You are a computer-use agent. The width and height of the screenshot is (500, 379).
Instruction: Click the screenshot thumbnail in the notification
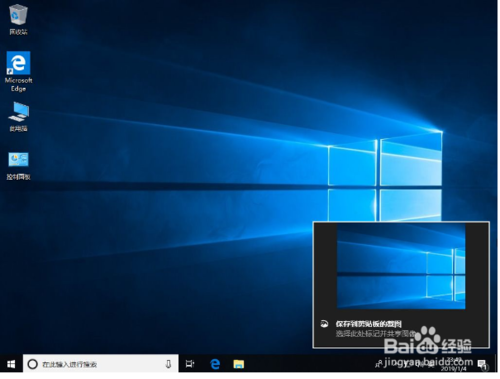(x=401, y=266)
